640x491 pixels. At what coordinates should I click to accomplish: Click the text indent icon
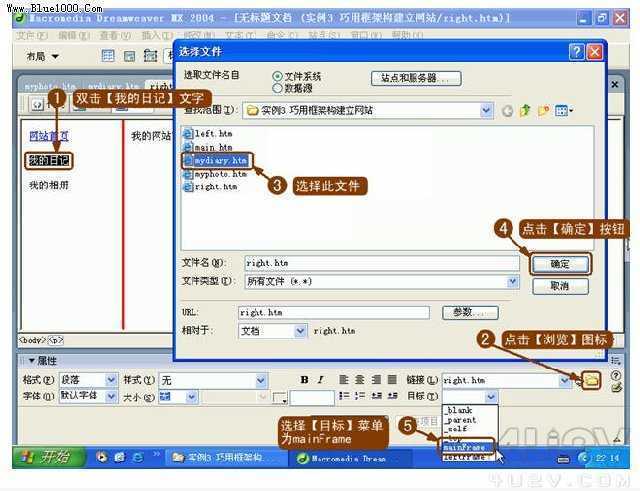[x=392, y=395]
